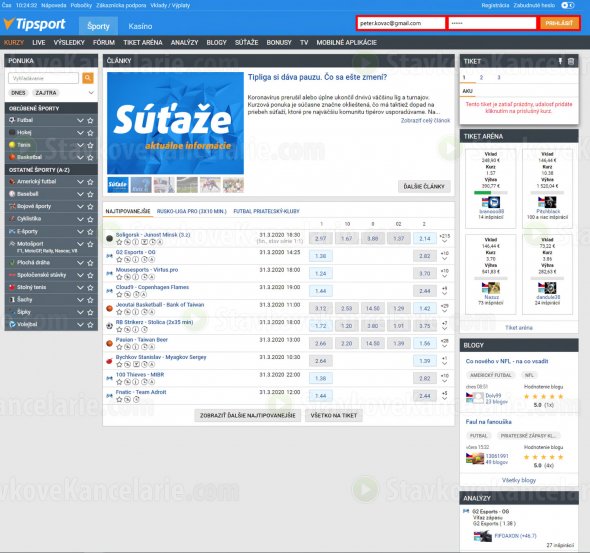This screenshot has width=590, height=553.
Task: Click the orange search icon in Ponuka
Action: [x=88, y=78]
